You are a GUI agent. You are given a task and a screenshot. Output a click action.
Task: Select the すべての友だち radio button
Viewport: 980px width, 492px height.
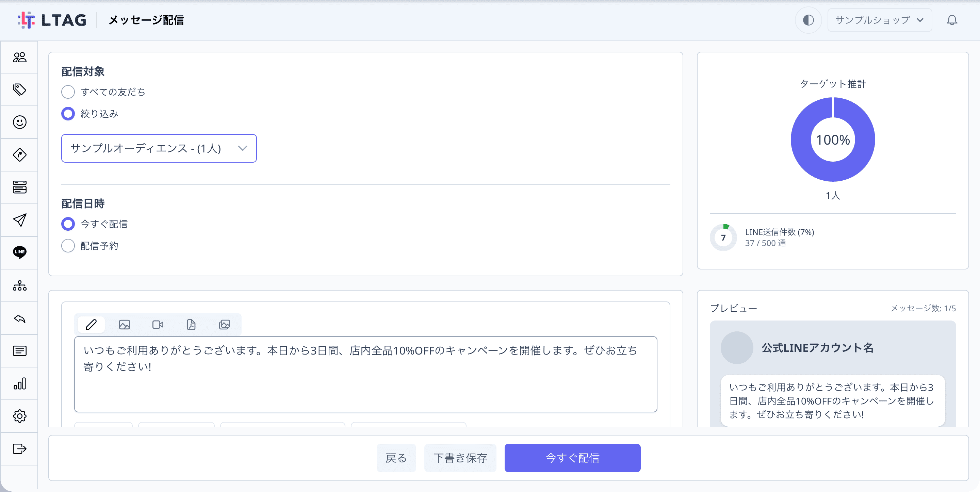pos(68,92)
